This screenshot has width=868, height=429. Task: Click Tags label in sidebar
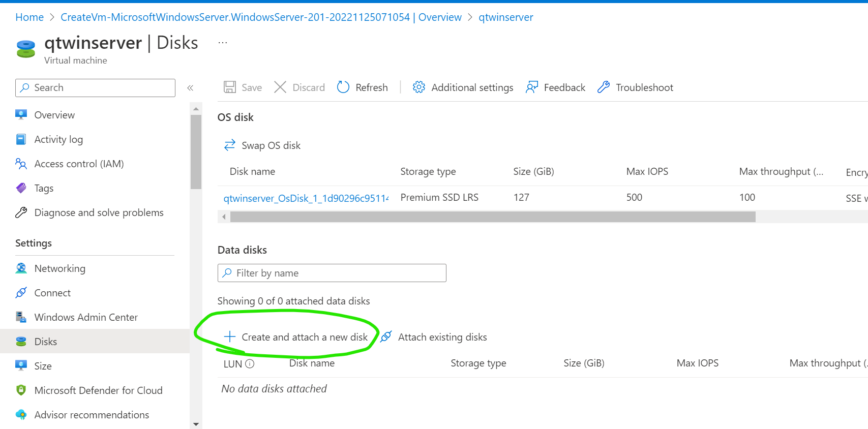point(44,188)
